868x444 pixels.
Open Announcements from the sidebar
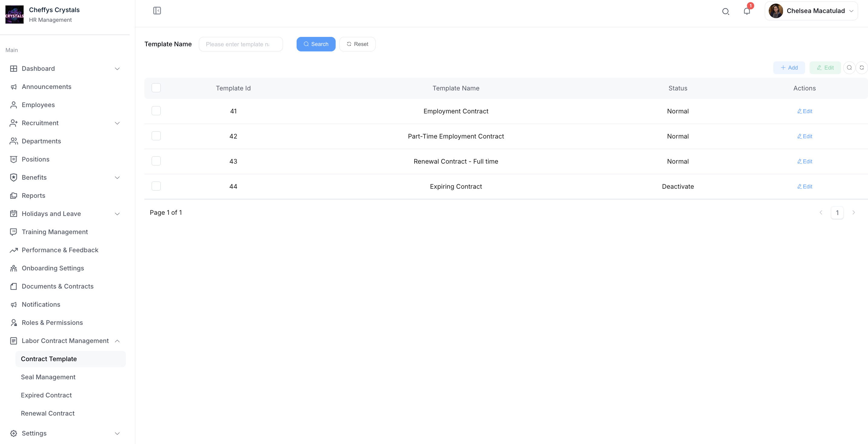47,87
